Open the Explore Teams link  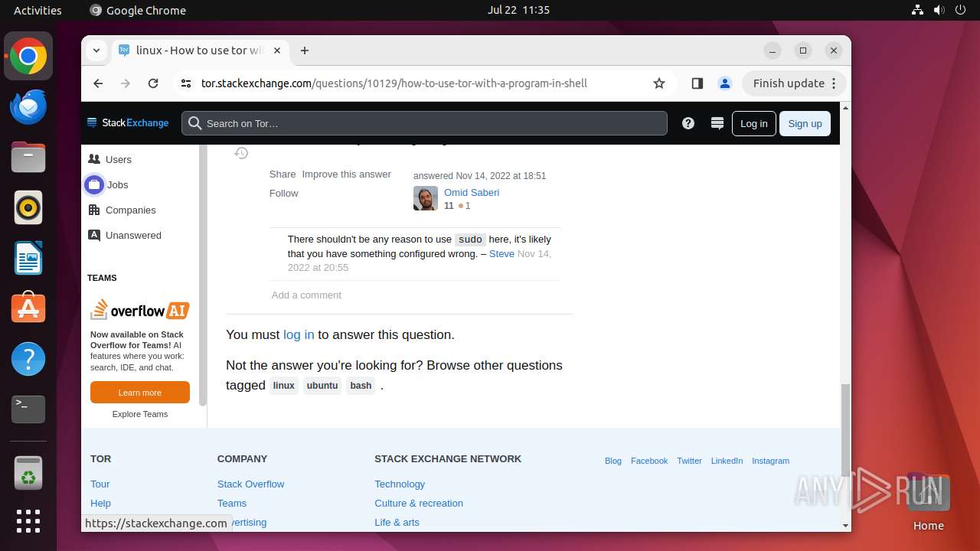pos(140,414)
